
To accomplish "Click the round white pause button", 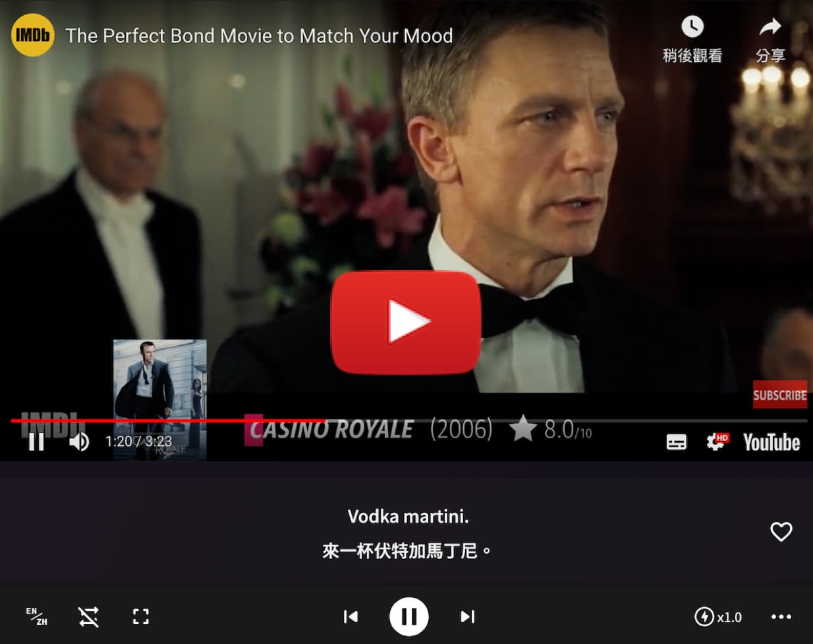I will pyautogui.click(x=408, y=616).
